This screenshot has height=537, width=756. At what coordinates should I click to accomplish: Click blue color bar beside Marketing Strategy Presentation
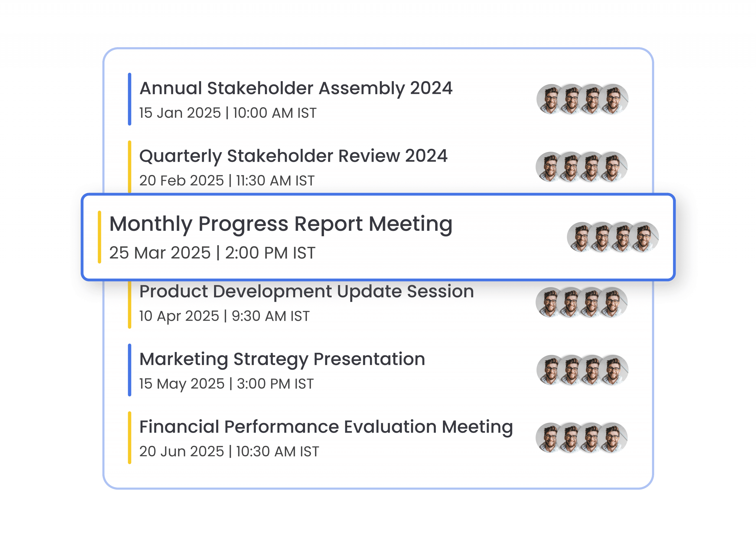129,370
